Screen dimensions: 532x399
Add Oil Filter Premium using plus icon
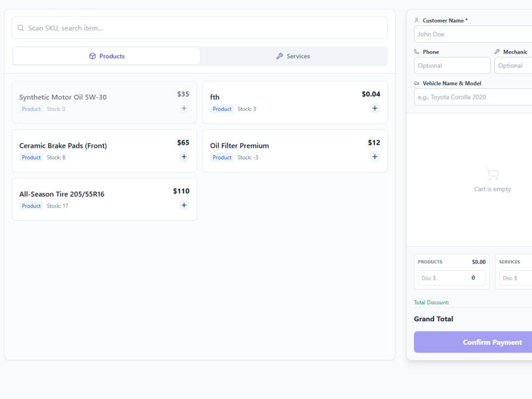click(375, 157)
